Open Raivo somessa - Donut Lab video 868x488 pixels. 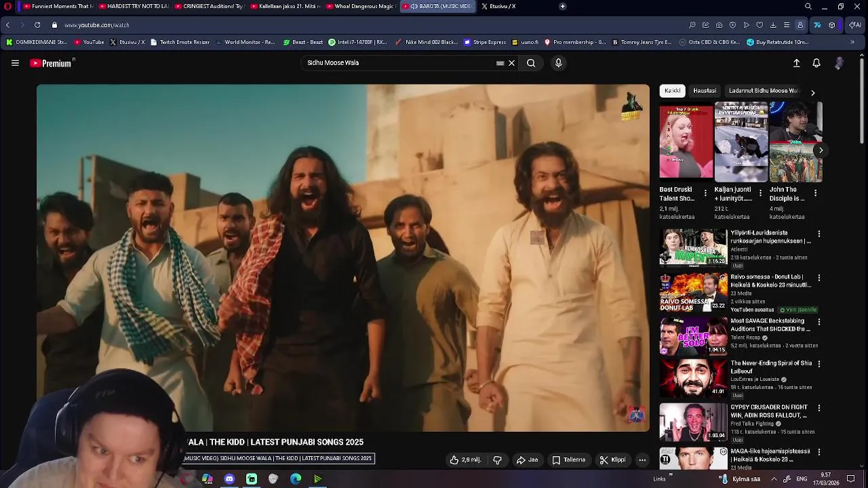click(693, 292)
